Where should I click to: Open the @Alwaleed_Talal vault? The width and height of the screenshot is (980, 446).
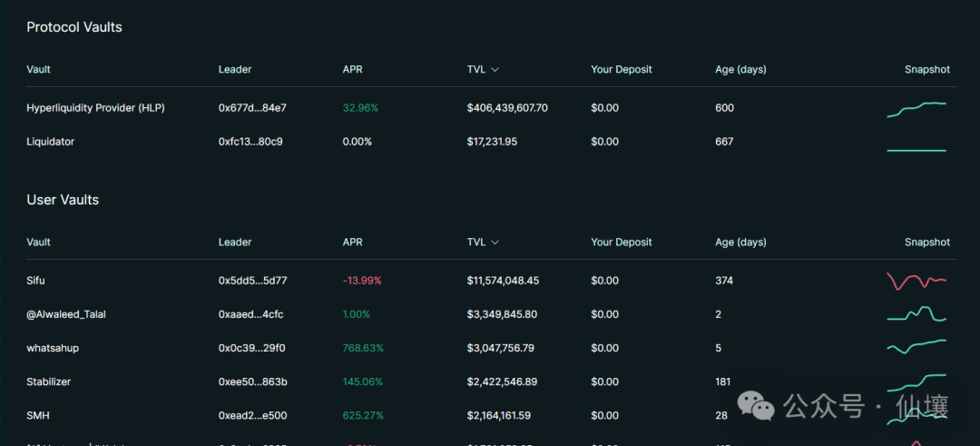point(66,314)
